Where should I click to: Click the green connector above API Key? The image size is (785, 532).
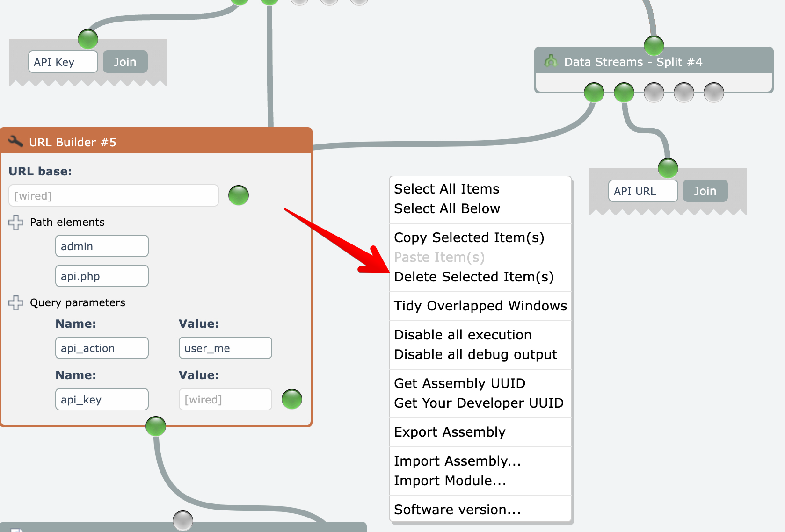(x=88, y=39)
